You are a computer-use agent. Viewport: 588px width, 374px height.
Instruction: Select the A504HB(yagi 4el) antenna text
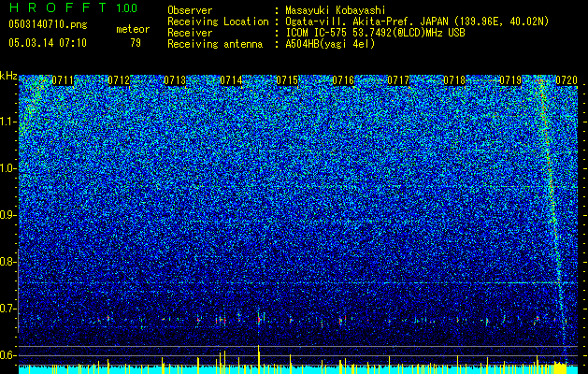(330, 44)
